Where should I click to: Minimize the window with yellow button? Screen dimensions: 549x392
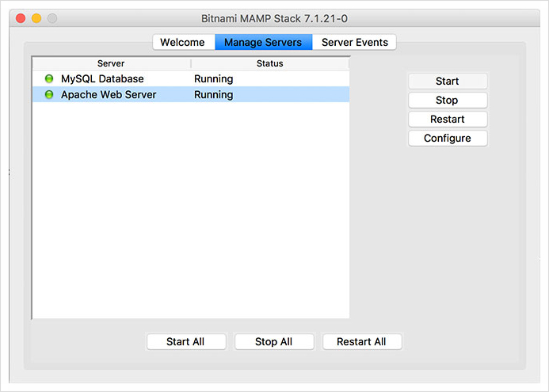[x=36, y=18]
